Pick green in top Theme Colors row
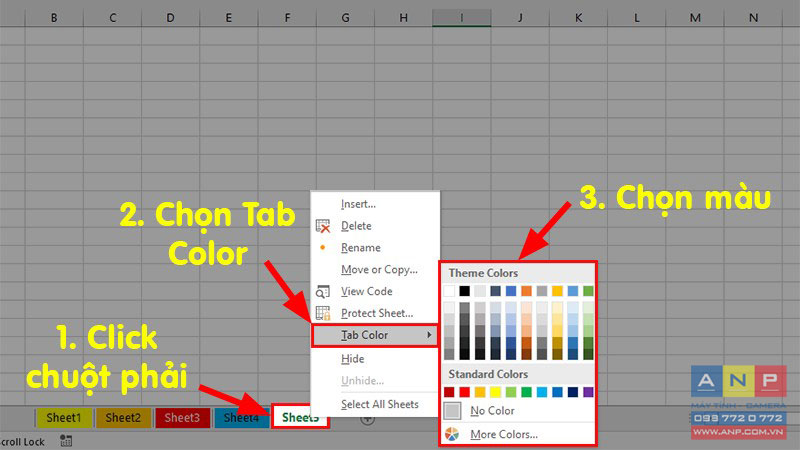The width and height of the screenshot is (800, 450). pos(588,291)
